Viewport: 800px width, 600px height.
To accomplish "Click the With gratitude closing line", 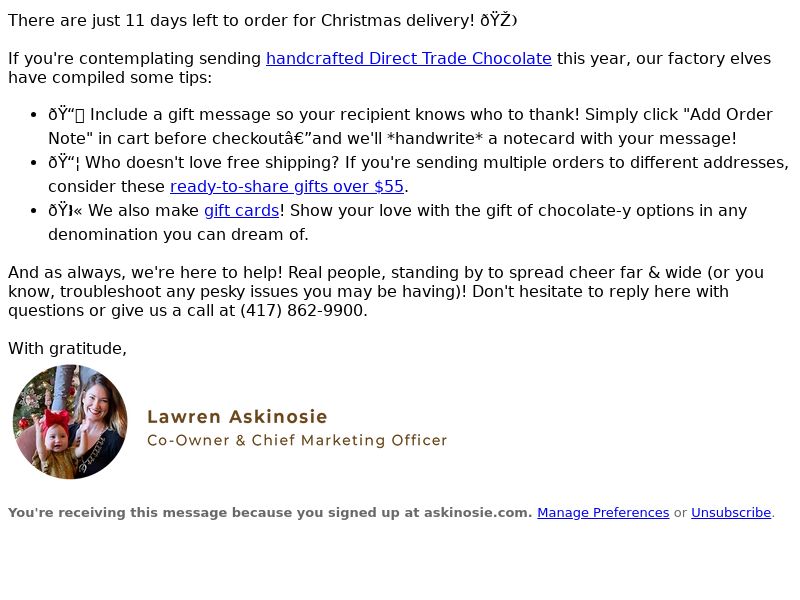I will 67,349.
